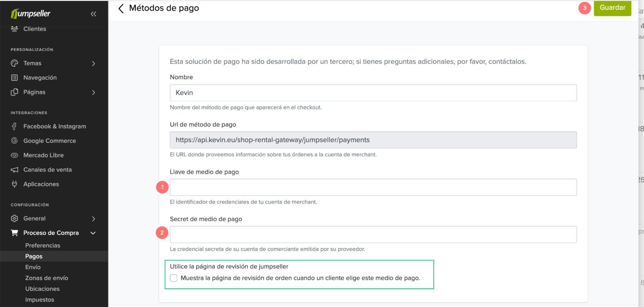The width and height of the screenshot is (644, 307).
Task: Collapse the sidebar with double-chevron icon
Action: [93, 14]
